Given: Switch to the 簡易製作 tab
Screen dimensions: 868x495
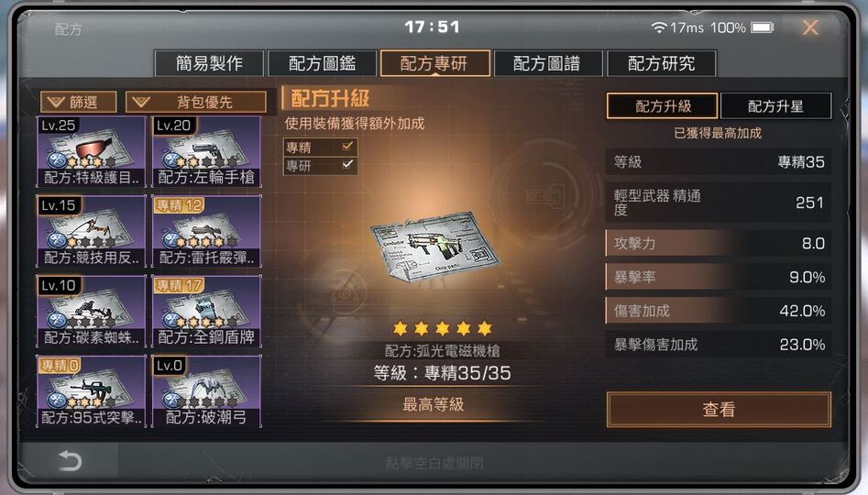Looking at the screenshot, I should coord(209,63).
